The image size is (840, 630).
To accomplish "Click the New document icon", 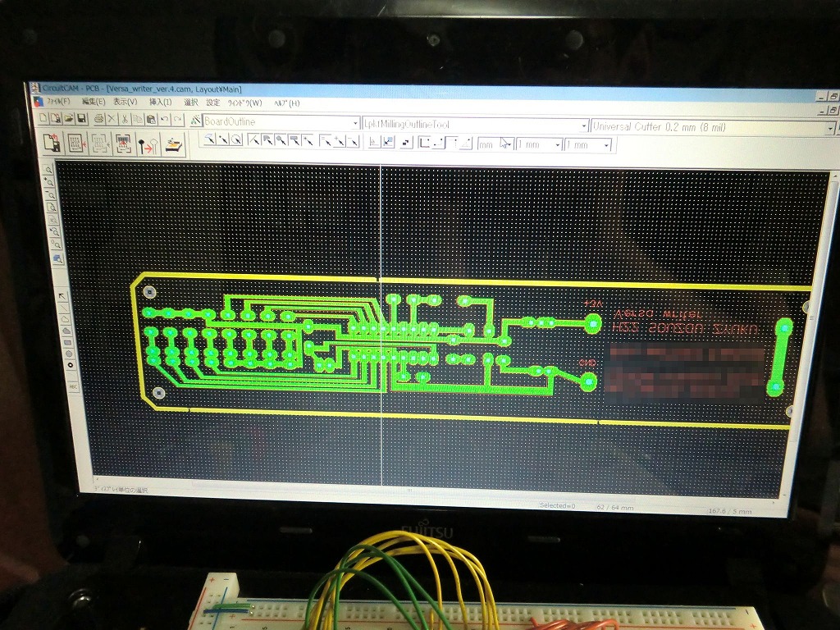I will pyautogui.click(x=43, y=118).
